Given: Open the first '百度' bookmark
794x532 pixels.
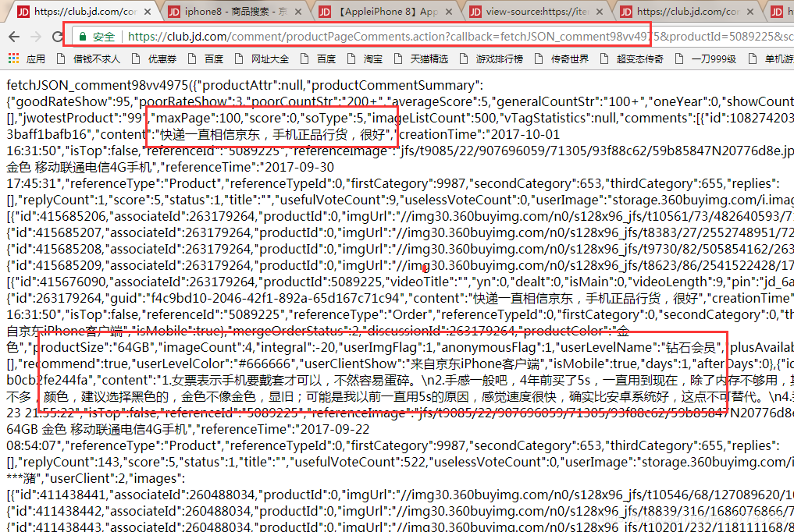Looking at the screenshot, I should 205,59.
